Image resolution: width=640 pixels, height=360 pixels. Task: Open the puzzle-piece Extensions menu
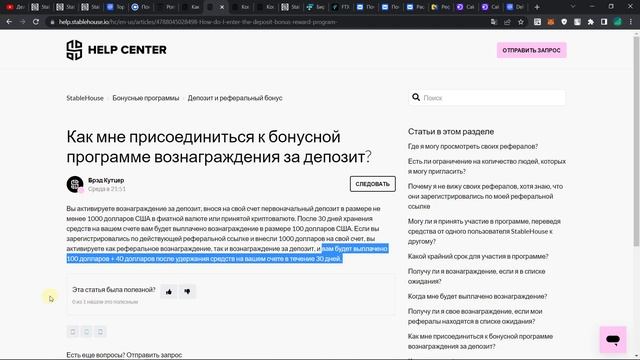coord(591,22)
